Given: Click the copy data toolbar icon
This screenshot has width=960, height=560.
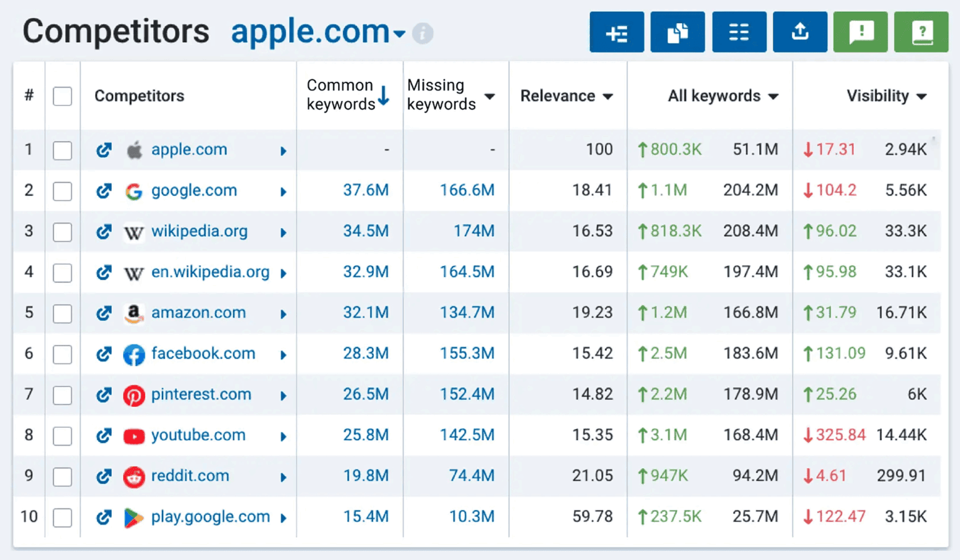Looking at the screenshot, I should pyautogui.click(x=677, y=32).
